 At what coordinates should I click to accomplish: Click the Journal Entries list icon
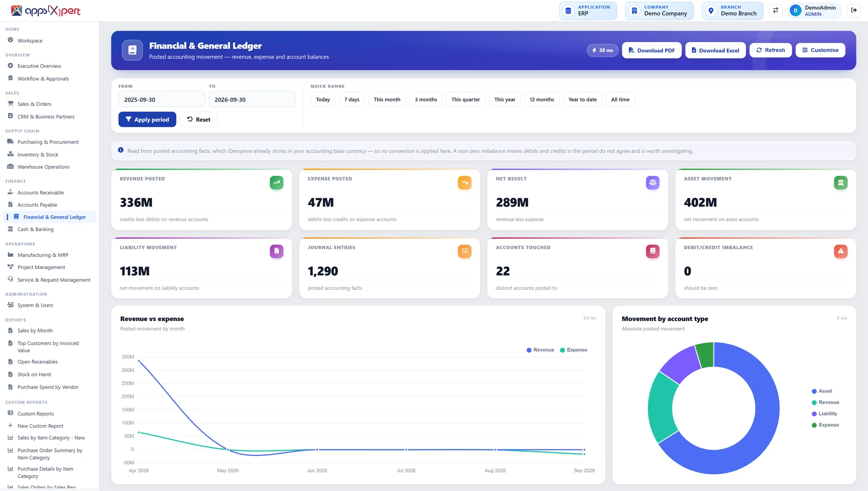[x=465, y=251]
